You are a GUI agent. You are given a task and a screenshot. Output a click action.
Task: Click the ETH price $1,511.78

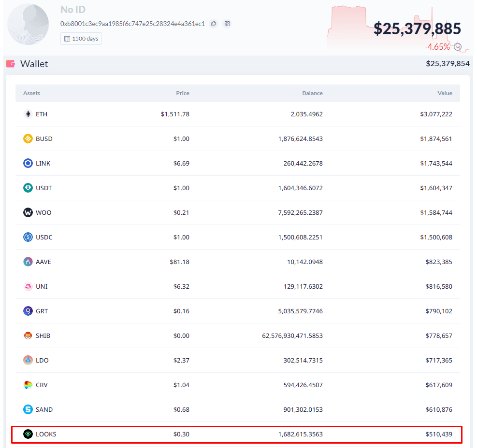coord(175,114)
